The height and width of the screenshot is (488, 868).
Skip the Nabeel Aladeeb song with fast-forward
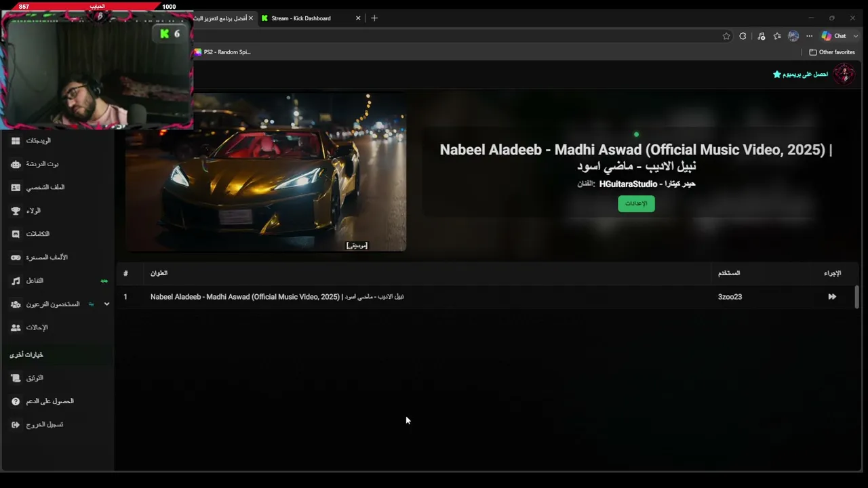[832, 297]
